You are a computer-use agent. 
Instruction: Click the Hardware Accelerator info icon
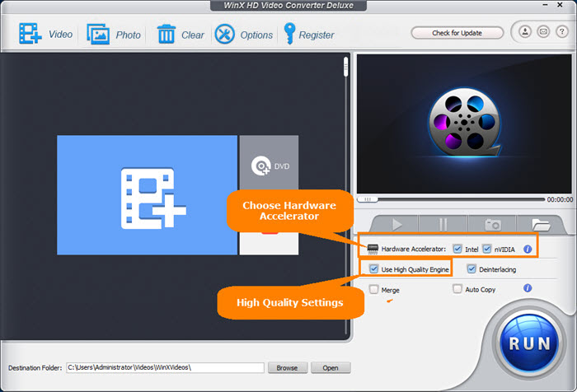[x=528, y=249]
